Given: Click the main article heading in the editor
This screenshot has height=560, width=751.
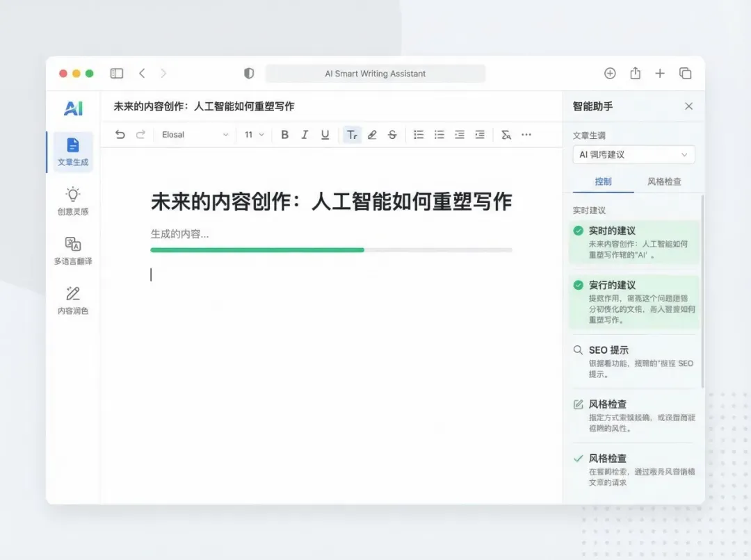Looking at the screenshot, I should [x=332, y=201].
